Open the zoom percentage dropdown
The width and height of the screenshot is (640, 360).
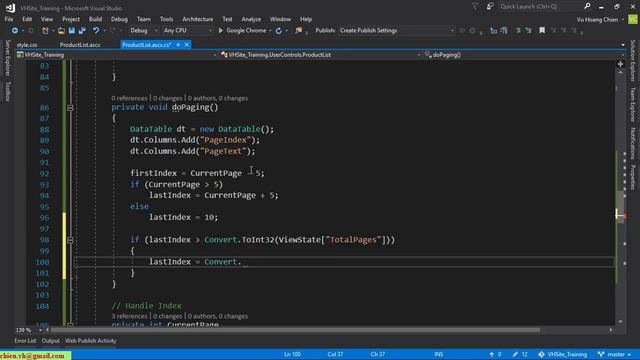pos(40,330)
